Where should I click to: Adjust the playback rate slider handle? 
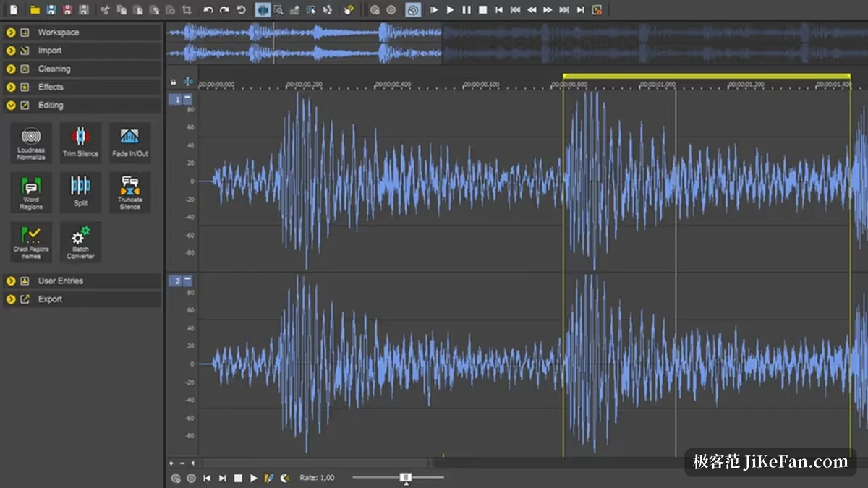[407, 477]
